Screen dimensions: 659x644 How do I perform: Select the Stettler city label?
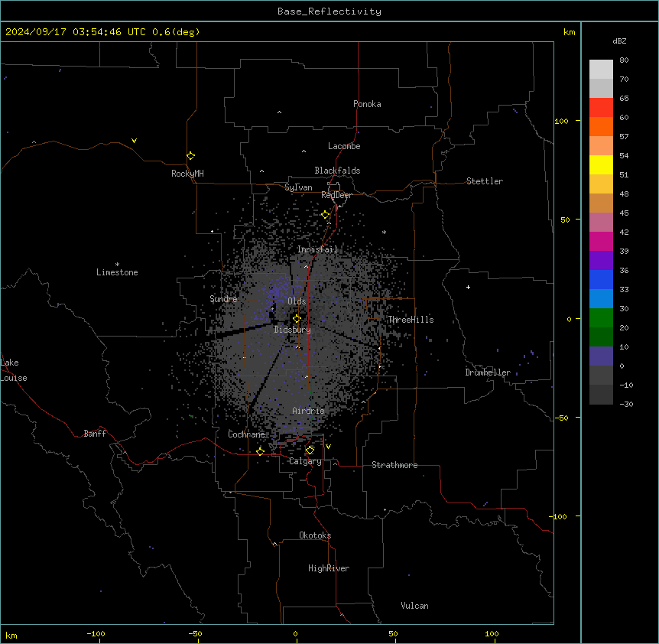coord(485,181)
